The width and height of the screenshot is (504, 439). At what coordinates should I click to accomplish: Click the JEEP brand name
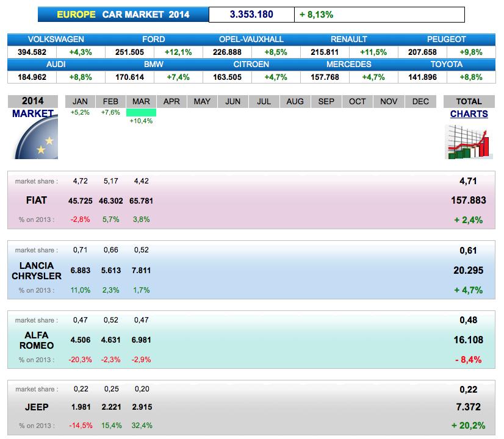click(37, 407)
